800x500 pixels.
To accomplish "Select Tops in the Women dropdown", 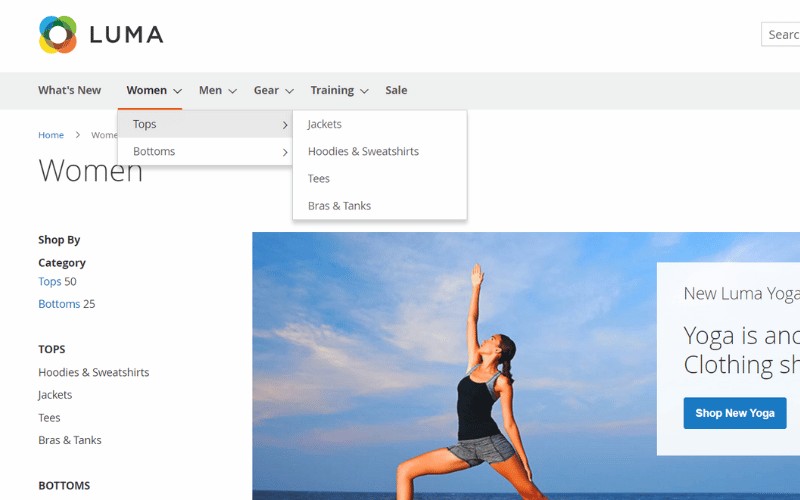I will pos(205,124).
